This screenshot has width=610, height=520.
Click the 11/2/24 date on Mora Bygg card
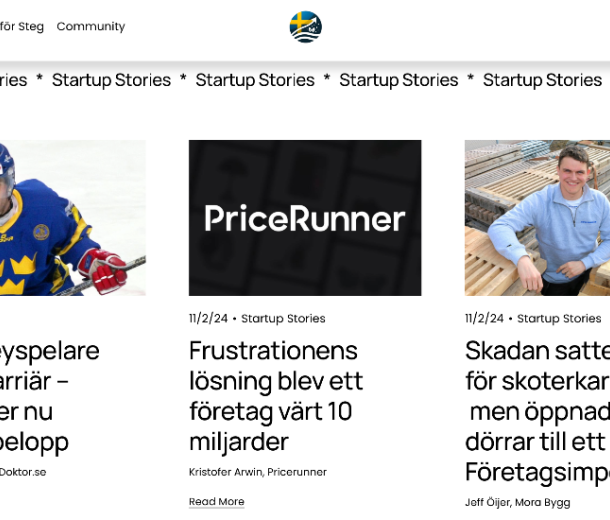(x=484, y=319)
